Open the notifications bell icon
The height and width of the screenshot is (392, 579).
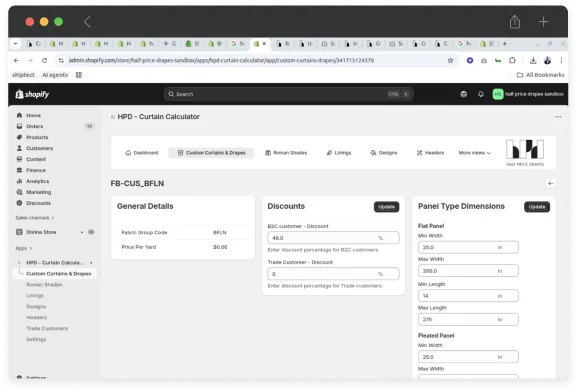pos(480,94)
